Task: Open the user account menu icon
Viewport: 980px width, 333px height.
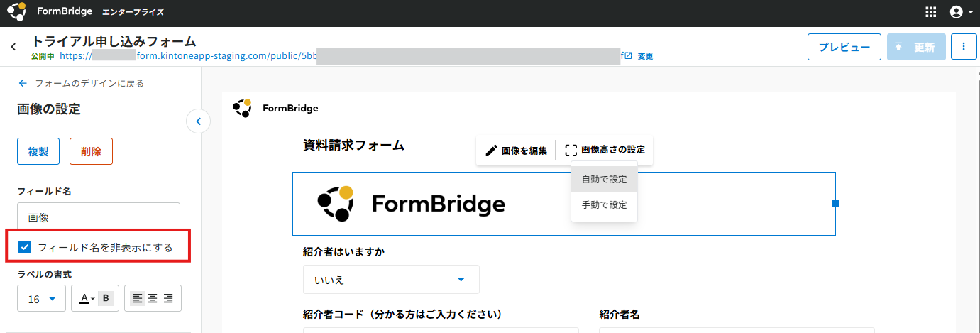Action: [x=961, y=12]
